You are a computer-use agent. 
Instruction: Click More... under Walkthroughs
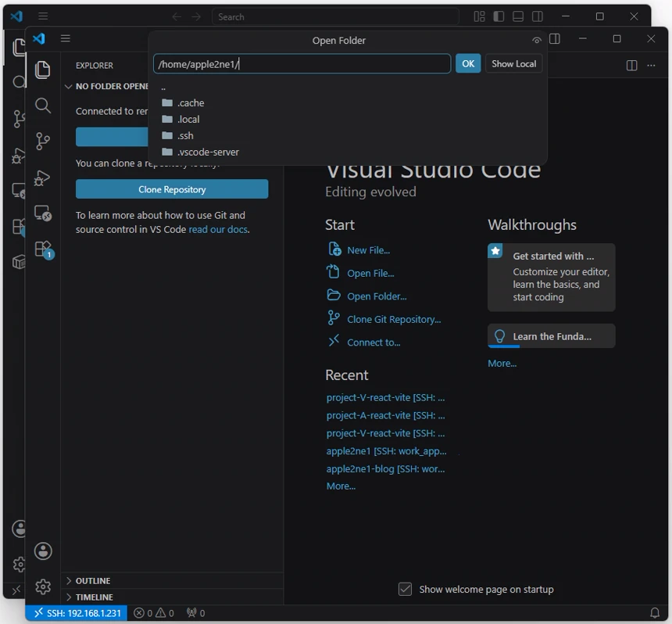click(502, 364)
